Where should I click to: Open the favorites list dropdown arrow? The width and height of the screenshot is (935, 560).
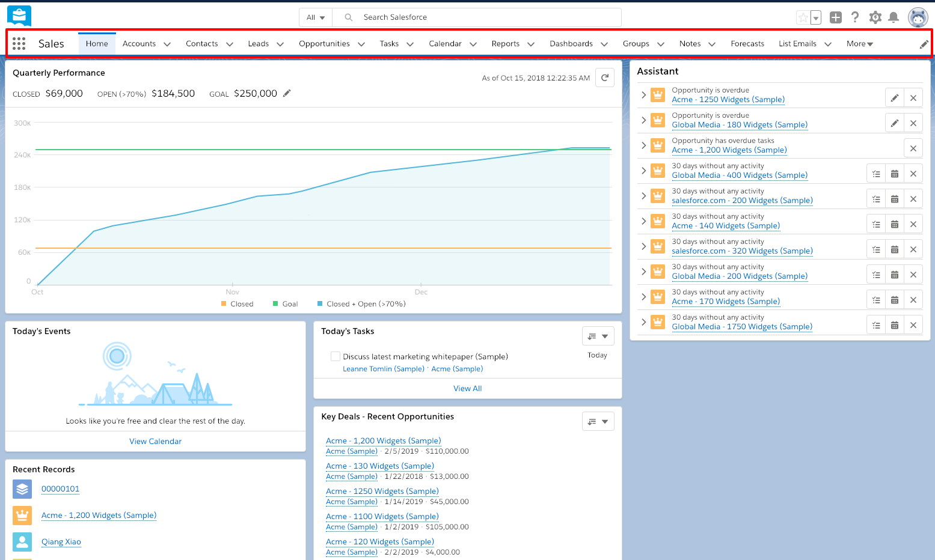tap(816, 17)
